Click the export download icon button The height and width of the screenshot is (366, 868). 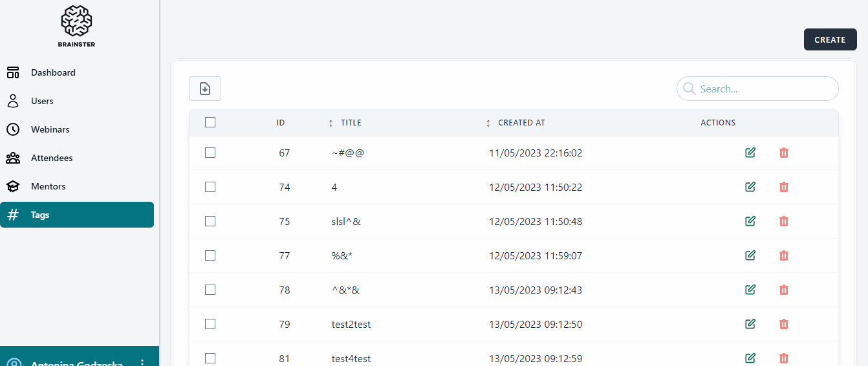(x=205, y=89)
